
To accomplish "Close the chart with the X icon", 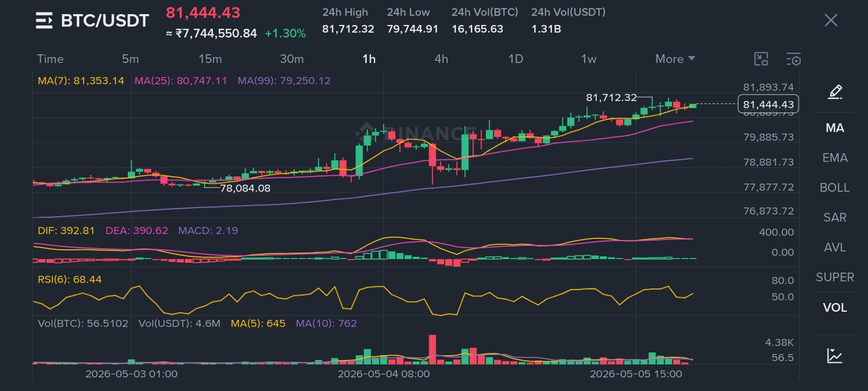I will 831,21.
